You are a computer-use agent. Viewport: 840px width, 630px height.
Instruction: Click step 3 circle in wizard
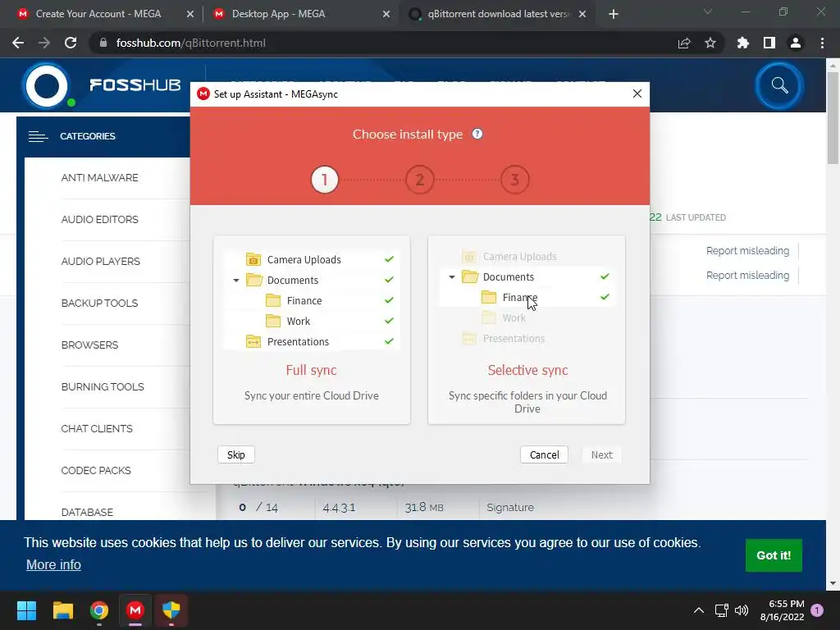coord(515,180)
